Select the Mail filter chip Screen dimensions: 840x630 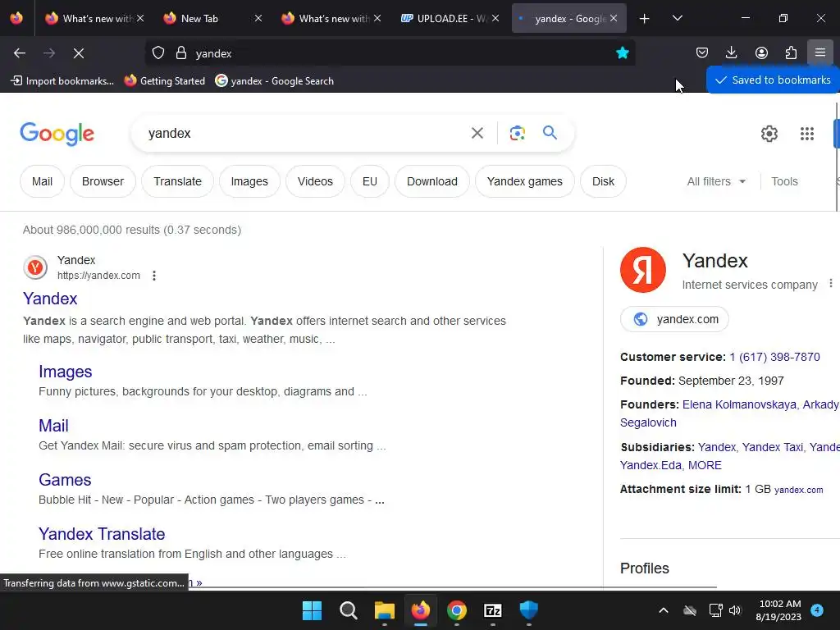[x=42, y=181]
